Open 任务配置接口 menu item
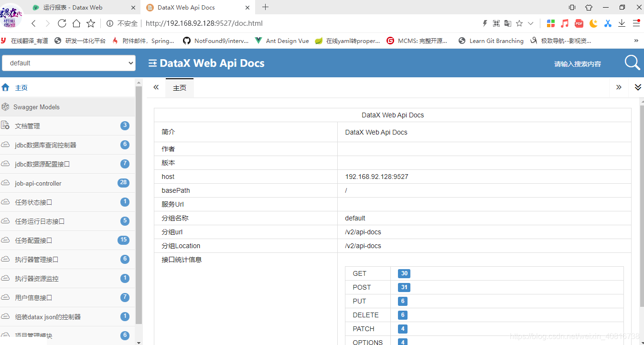Screen dimensions: 644x345 (x=67, y=240)
